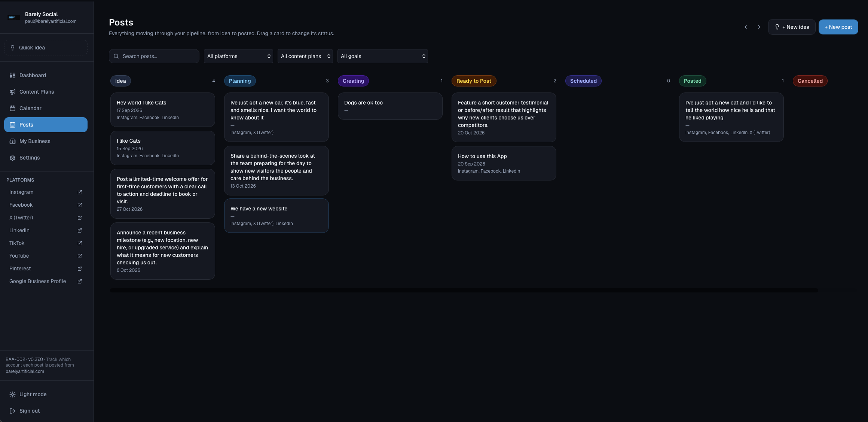Click the Settings gear icon

pos(12,158)
